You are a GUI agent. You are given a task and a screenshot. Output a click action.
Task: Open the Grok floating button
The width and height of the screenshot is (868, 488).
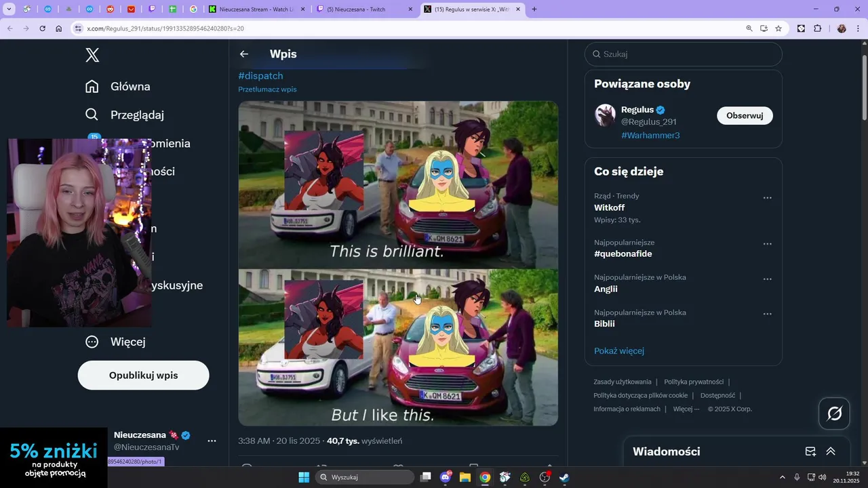pyautogui.click(x=834, y=413)
